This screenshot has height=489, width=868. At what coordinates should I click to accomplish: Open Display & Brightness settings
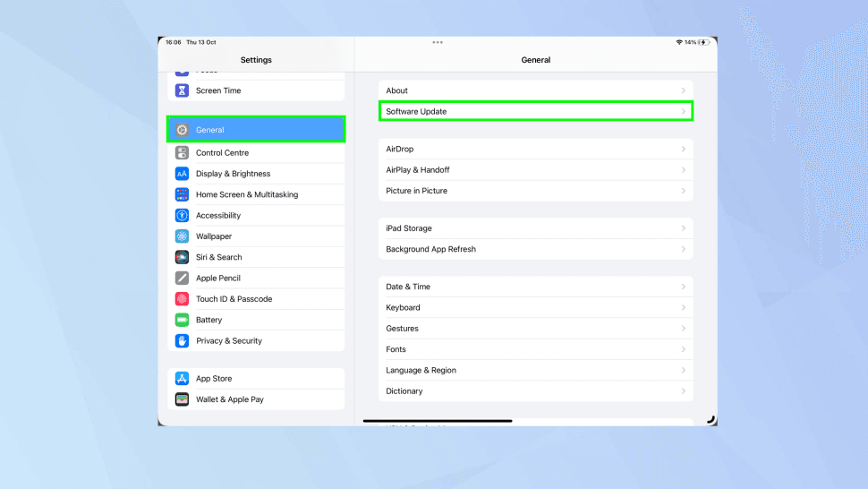coord(256,174)
